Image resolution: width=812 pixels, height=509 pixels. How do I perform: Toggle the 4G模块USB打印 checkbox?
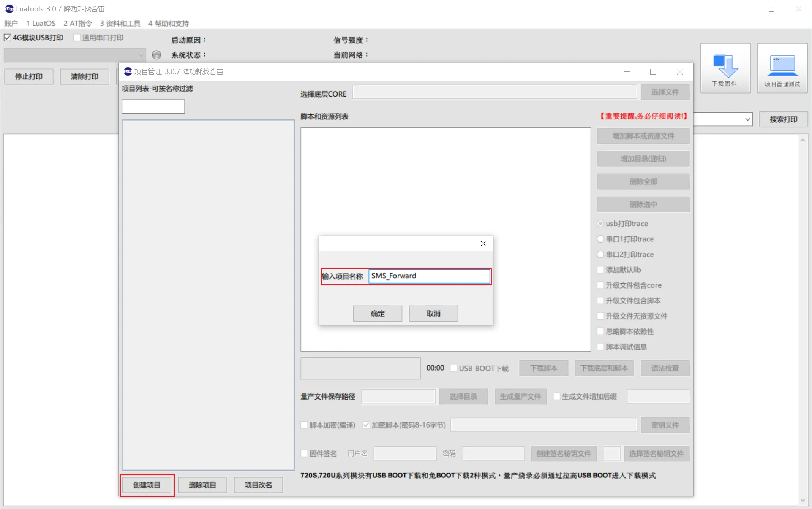point(8,38)
